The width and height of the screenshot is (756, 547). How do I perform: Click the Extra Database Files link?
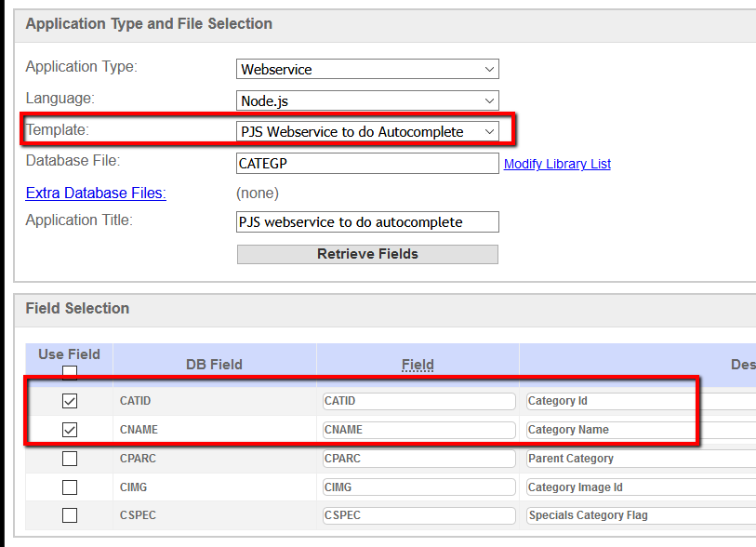(96, 193)
